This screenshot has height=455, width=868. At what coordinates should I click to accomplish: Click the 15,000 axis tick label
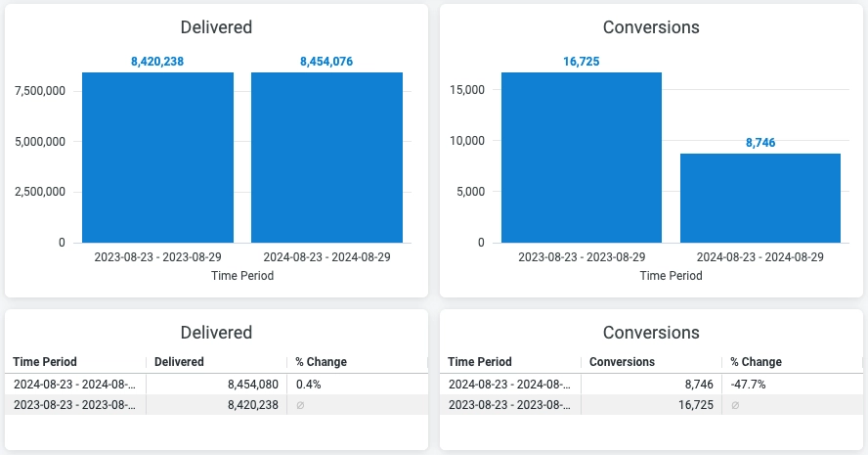(467, 90)
